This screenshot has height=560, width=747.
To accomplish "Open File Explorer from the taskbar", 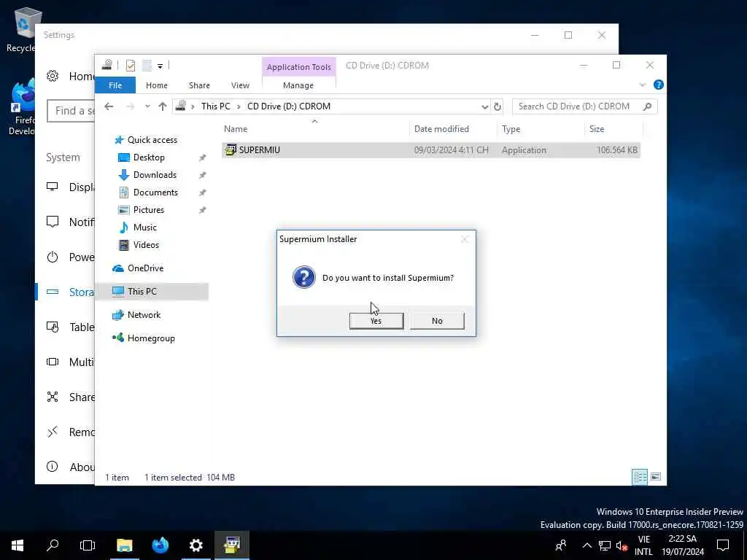I will click(124, 545).
